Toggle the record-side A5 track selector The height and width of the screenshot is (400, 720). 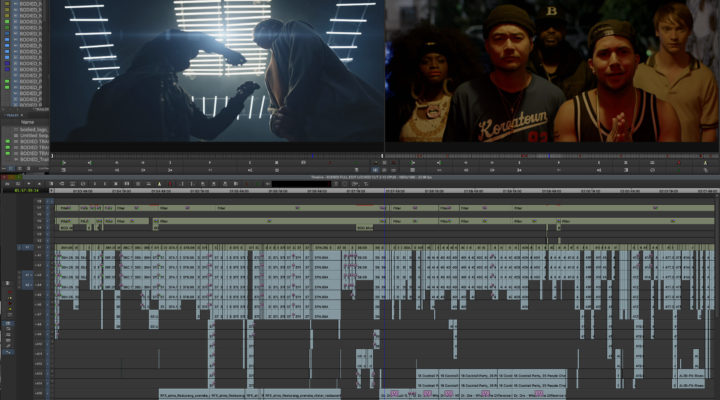[x=39, y=294]
